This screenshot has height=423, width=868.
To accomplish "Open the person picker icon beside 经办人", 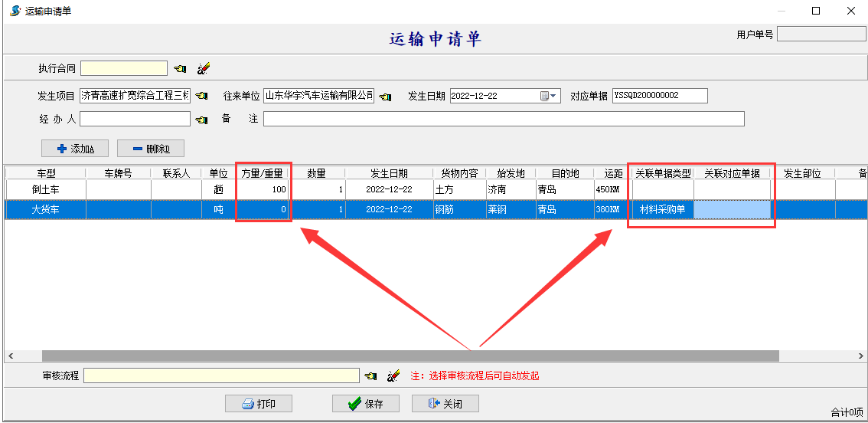I will (x=201, y=120).
